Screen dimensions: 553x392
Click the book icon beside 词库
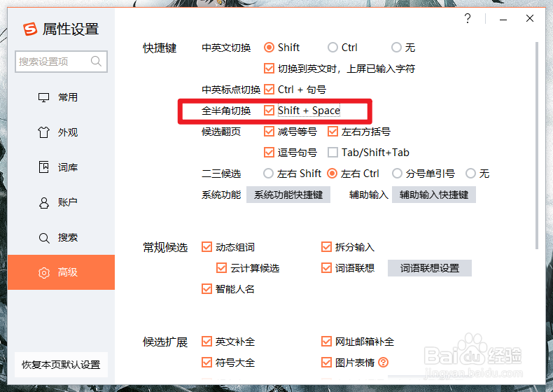point(43,167)
